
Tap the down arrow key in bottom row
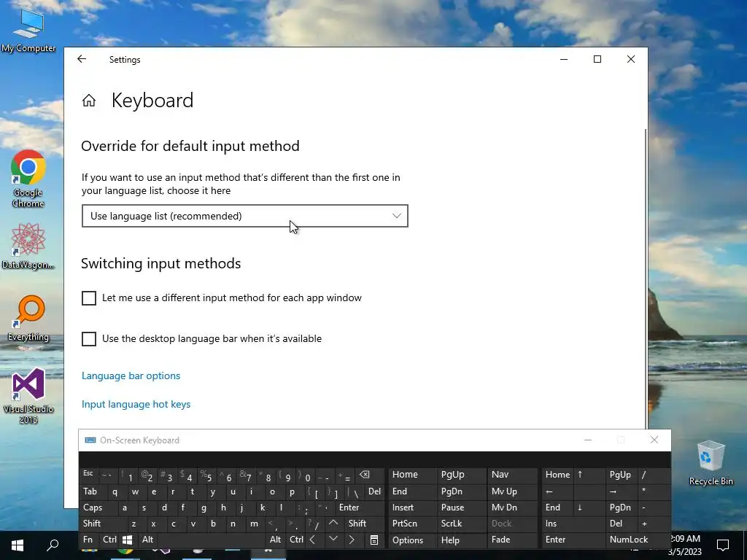(x=333, y=540)
